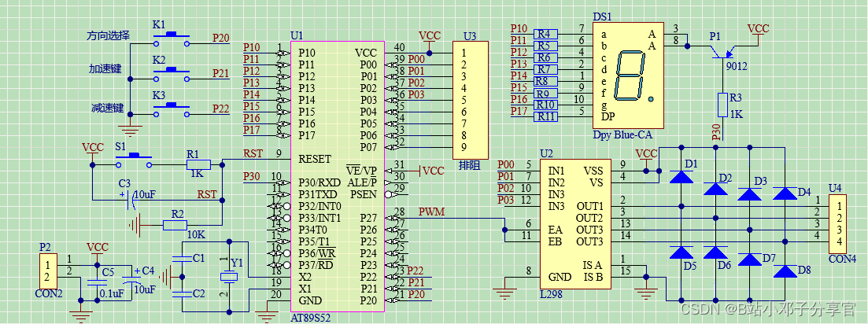Click the U4 CON4 connector block
Screen dimensions: 868x324
click(x=837, y=223)
